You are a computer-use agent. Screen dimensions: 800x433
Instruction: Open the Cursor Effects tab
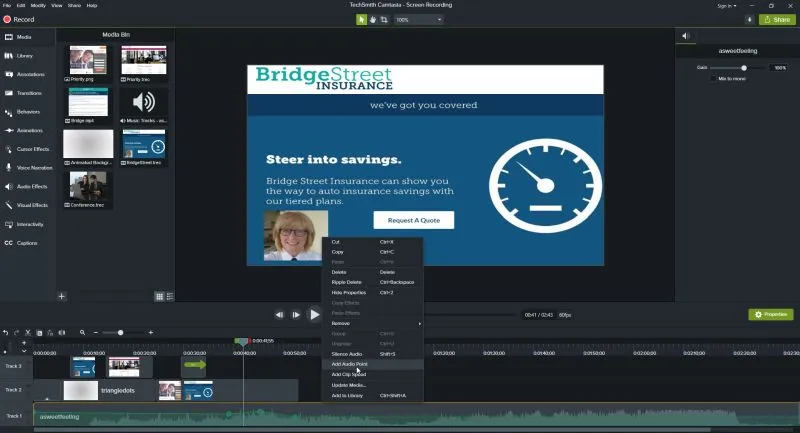pyautogui.click(x=28, y=149)
